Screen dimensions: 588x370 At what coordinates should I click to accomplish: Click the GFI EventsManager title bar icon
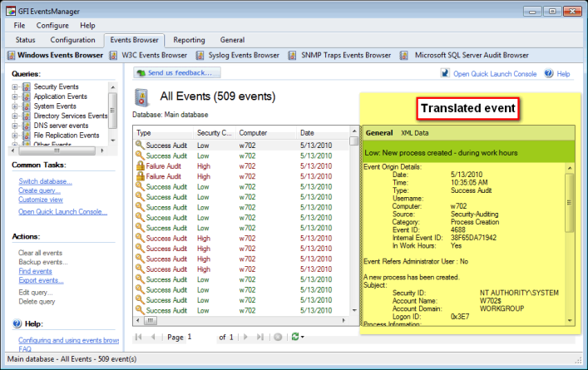(11, 12)
